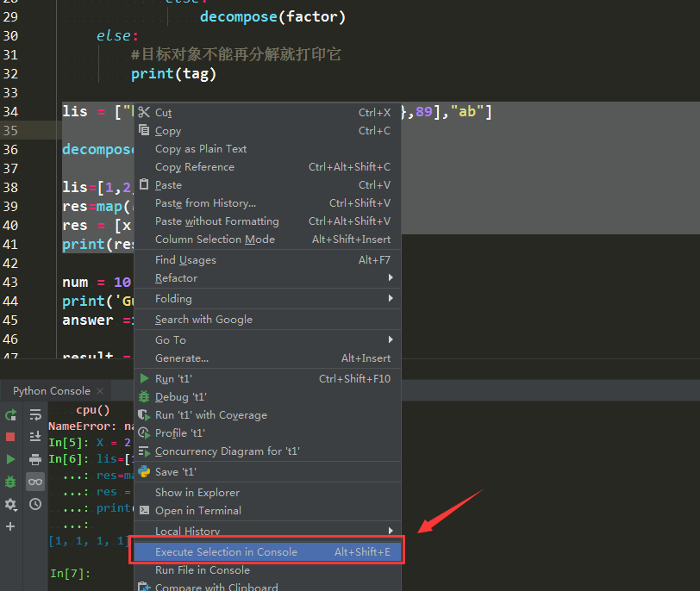Image resolution: width=700 pixels, height=591 pixels.
Task: Toggle soft-wrap in console
Action: (35, 414)
